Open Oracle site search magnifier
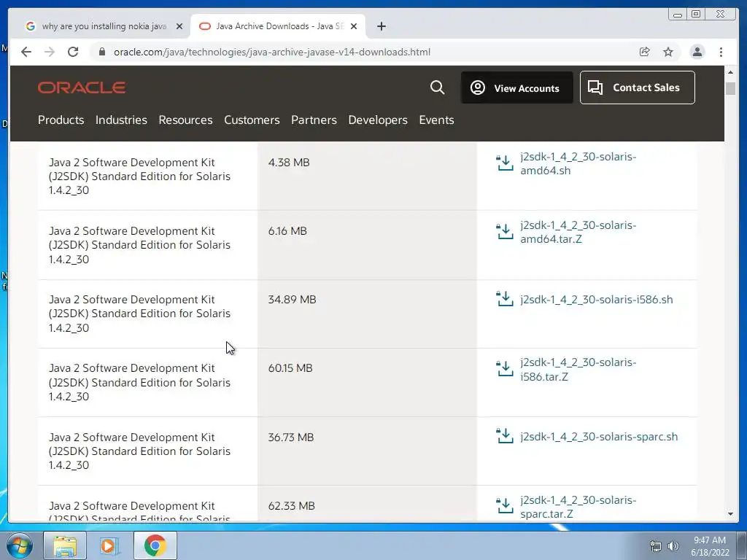The height and width of the screenshot is (560, 747). (438, 87)
